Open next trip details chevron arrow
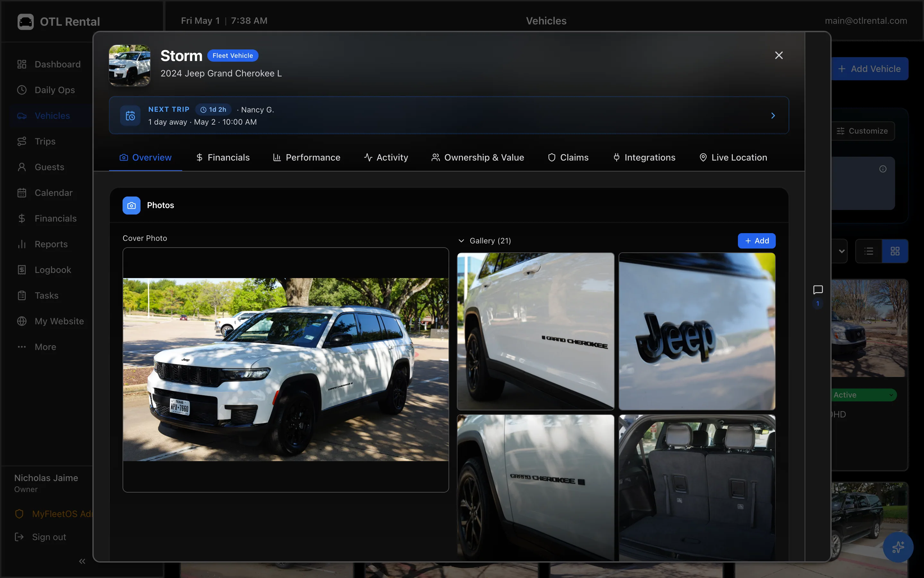 tap(773, 116)
